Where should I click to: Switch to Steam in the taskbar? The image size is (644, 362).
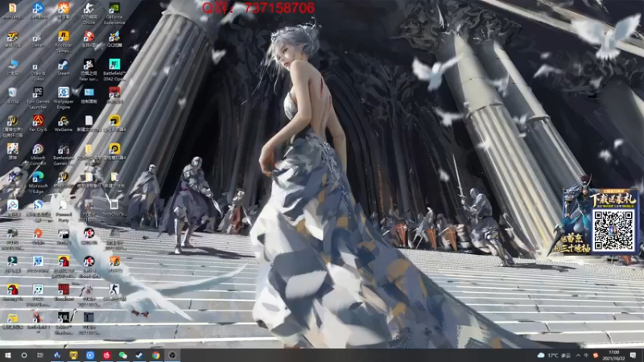pyautogui.click(x=139, y=355)
